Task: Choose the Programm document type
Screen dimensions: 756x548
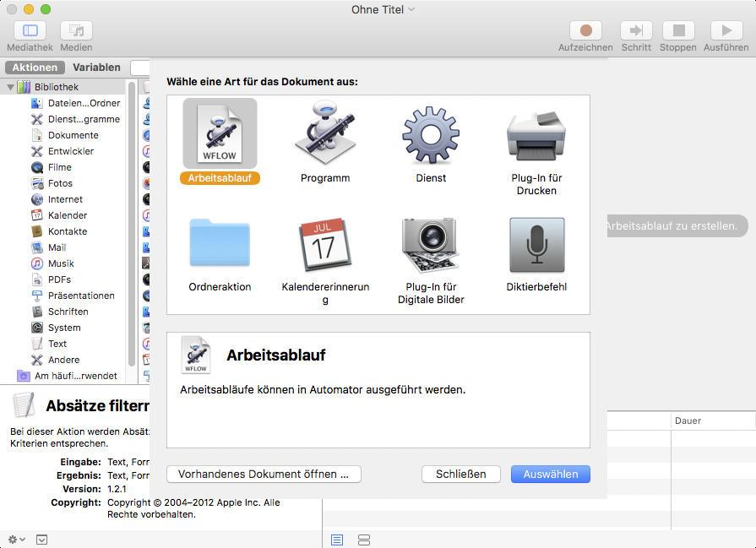Action: click(325, 142)
